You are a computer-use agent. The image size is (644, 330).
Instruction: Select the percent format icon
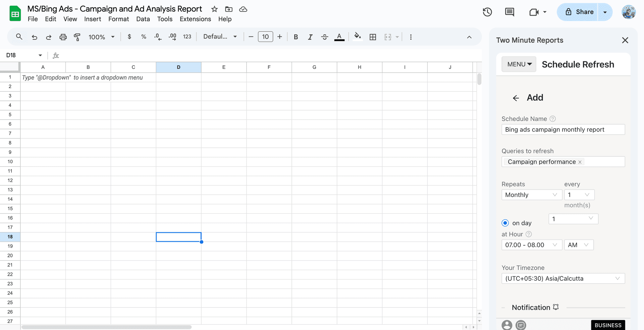144,37
